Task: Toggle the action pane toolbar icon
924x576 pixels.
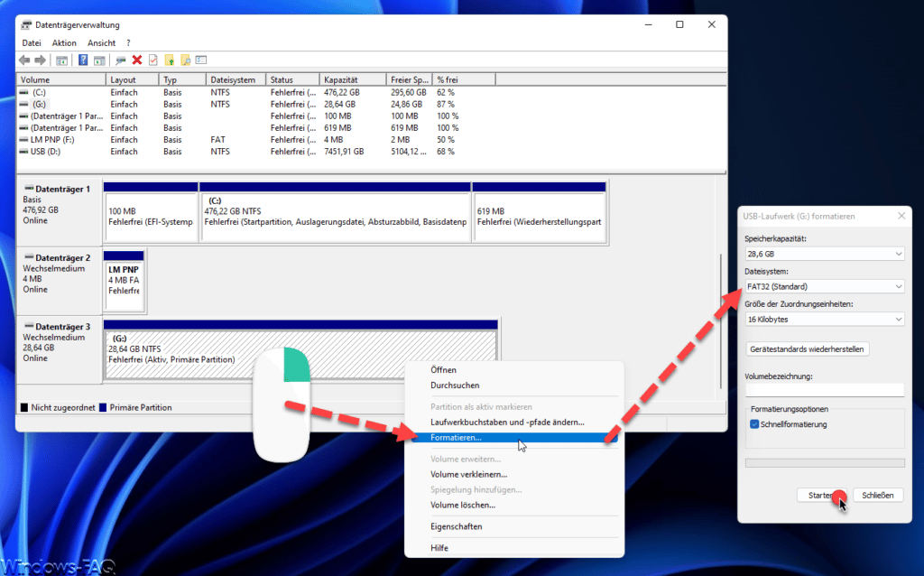Action: coord(99,60)
